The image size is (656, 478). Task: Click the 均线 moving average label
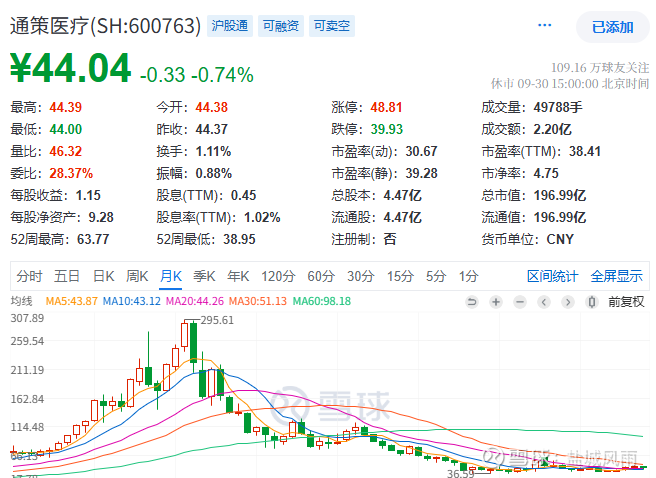click(x=21, y=301)
